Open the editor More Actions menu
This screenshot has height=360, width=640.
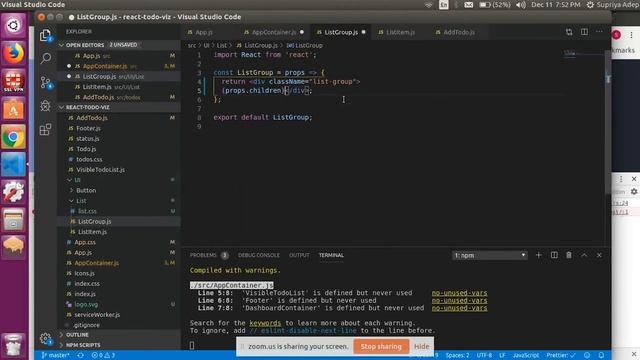[599, 32]
